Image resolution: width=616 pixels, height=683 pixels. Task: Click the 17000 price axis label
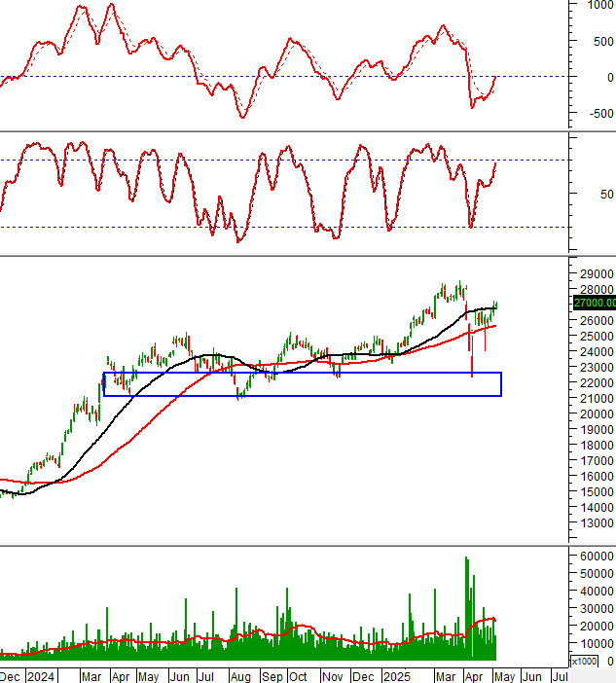pyautogui.click(x=597, y=460)
